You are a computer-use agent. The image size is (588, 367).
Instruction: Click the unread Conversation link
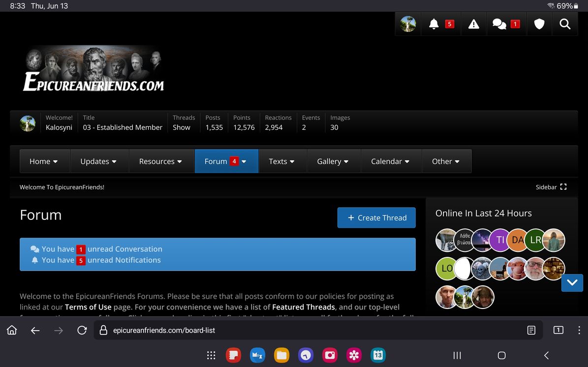click(124, 249)
